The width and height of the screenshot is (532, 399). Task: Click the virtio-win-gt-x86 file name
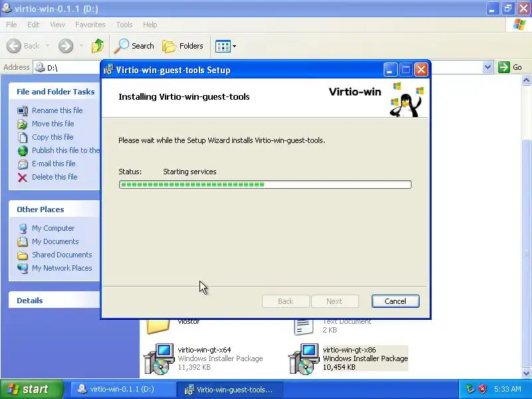point(350,350)
